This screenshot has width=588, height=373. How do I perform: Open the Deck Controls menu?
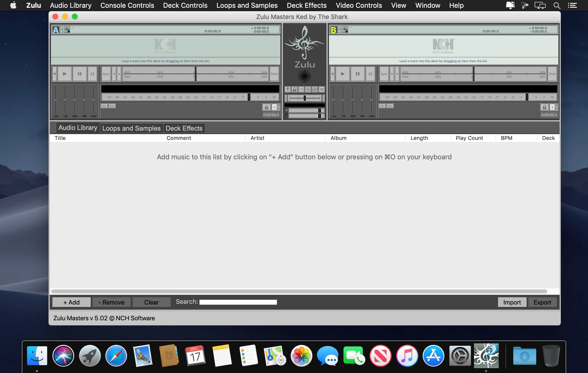click(x=185, y=5)
